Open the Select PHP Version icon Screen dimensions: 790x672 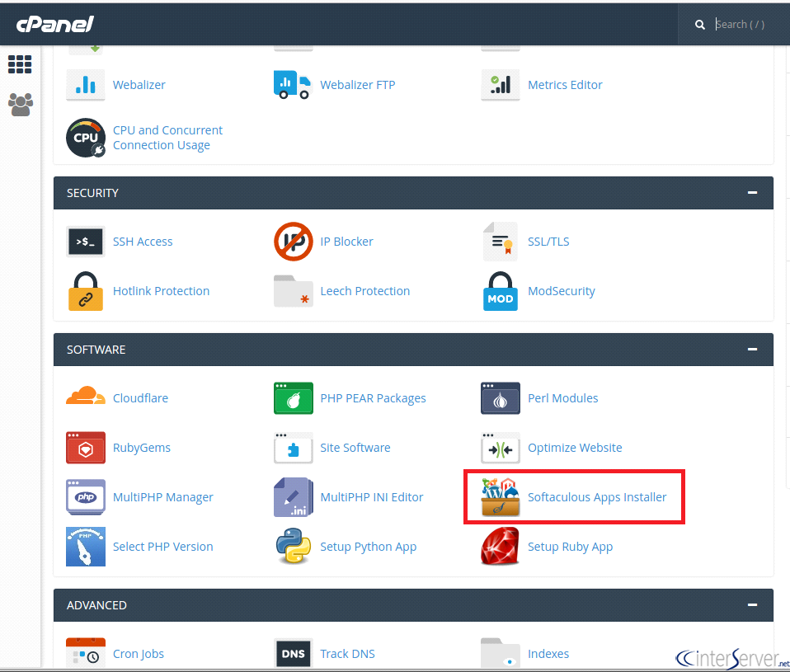86,547
